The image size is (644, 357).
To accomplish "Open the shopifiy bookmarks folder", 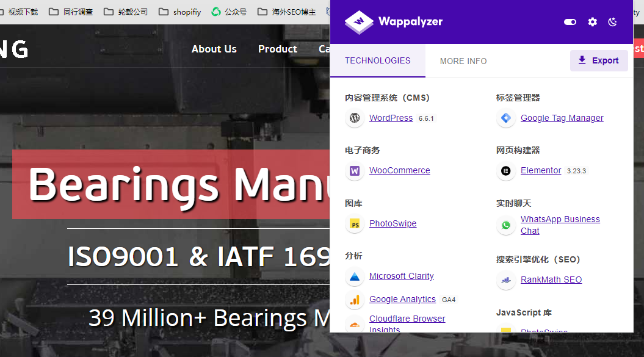I will (180, 12).
